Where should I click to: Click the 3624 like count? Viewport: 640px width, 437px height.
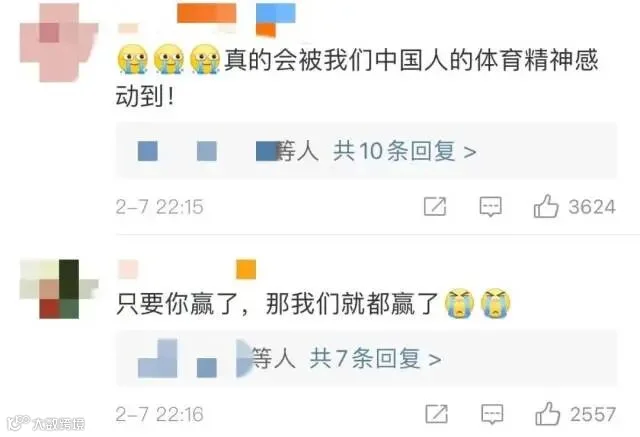coord(592,207)
